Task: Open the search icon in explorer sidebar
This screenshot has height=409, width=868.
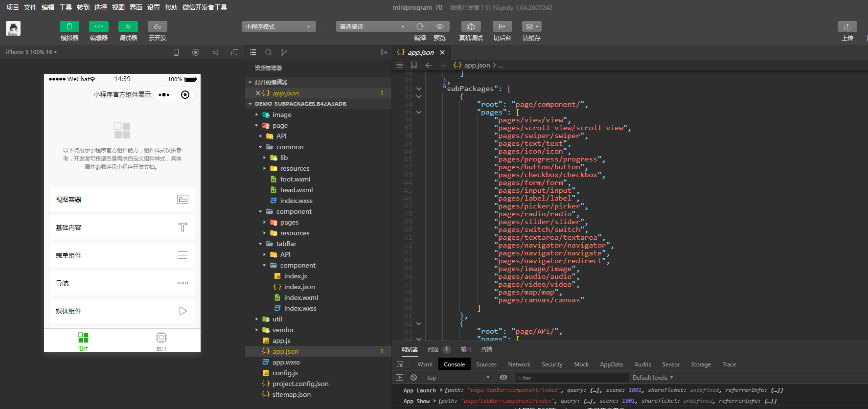Action: pos(268,52)
